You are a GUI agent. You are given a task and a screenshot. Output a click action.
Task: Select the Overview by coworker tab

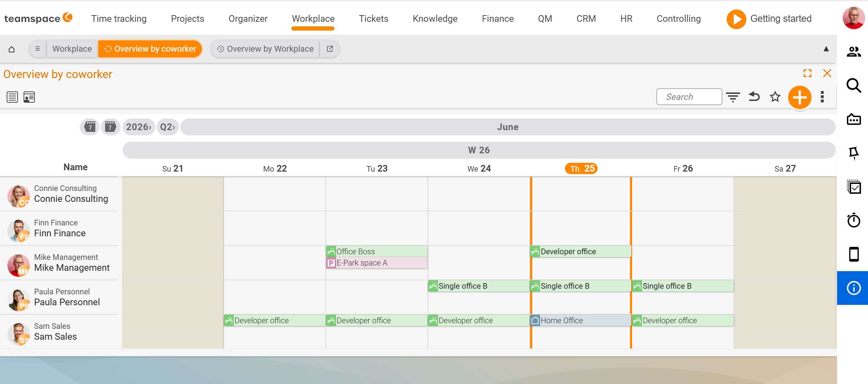(x=150, y=49)
